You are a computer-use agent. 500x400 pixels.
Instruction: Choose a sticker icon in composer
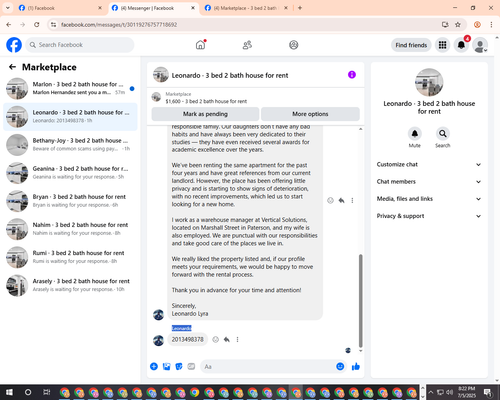coord(179,367)
